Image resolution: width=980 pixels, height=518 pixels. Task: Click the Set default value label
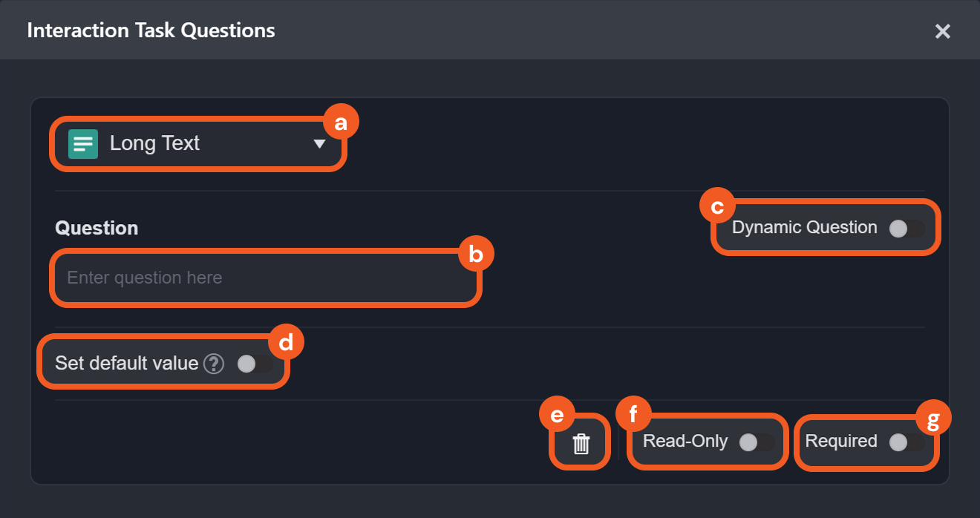pyautogui.click(x=126, y=364)
